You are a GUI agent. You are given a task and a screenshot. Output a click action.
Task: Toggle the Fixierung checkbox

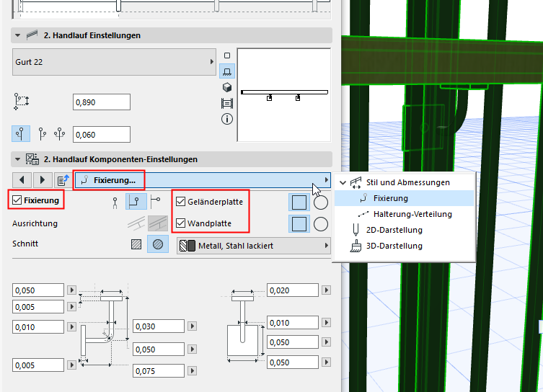click(17, 200)
